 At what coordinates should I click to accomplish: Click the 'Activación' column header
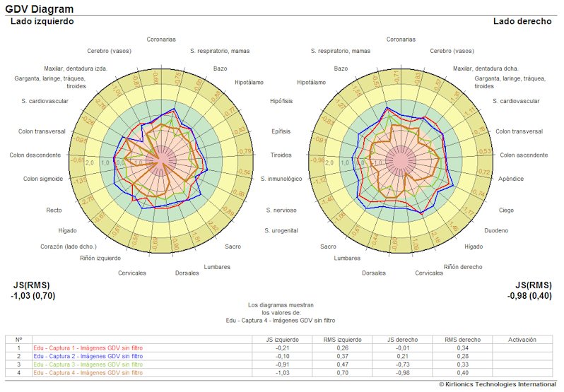tap(522, 340)
